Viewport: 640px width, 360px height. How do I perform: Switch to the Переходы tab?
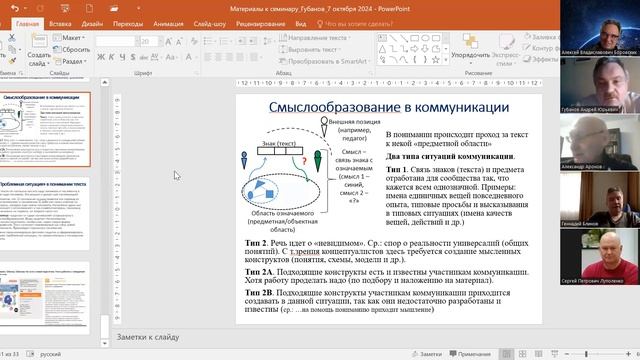(x=128, y=24)
